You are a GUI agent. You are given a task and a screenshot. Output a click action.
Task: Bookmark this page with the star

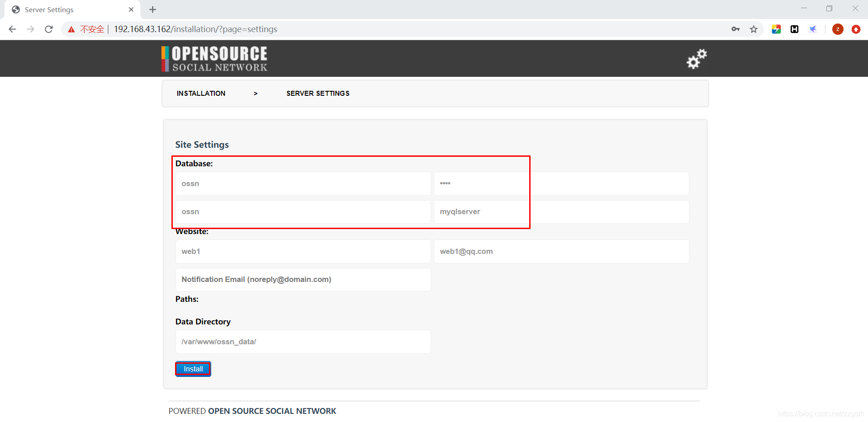click(754, 29)
